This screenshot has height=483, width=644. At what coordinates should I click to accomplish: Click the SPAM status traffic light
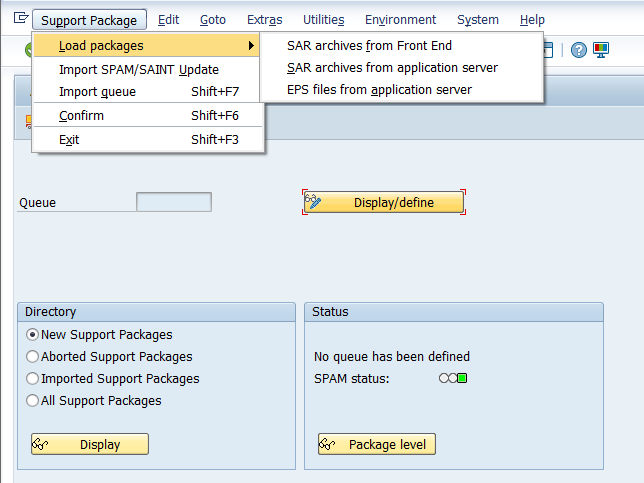(x=453, y=378)
